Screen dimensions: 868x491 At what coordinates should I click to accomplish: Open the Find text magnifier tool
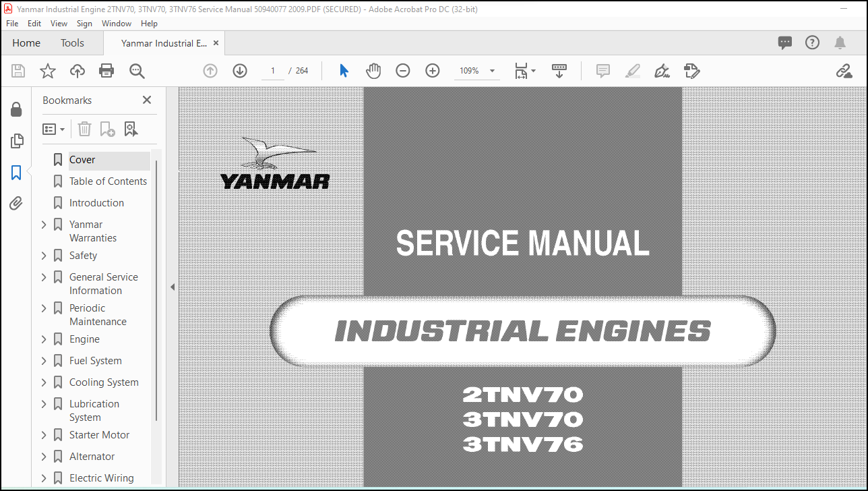point(137,71)
